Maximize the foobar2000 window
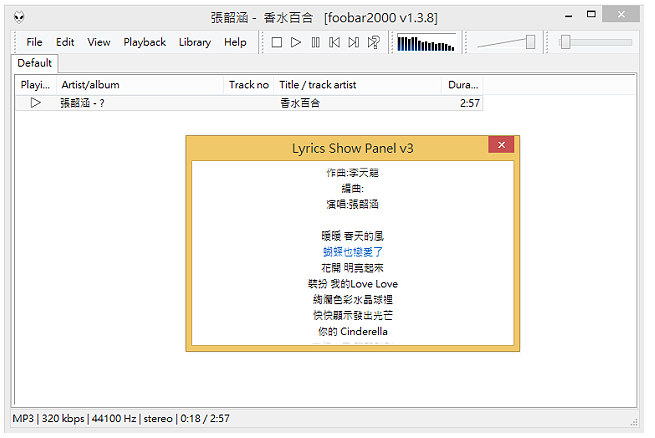The height and width of the screenshot is (438, 655). coord(591,14)
